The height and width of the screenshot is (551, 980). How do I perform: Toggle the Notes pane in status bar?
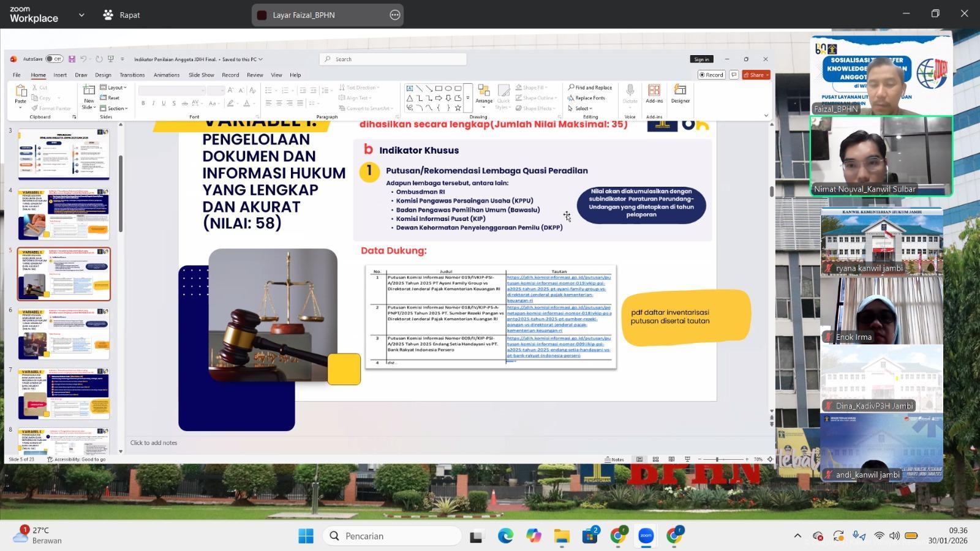coord(614,459)
